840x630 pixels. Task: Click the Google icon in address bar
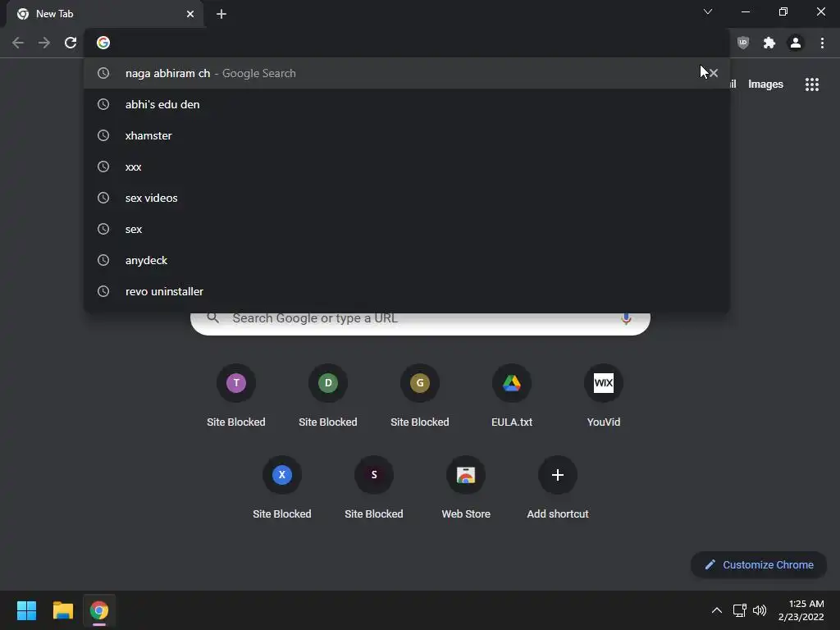103,43
